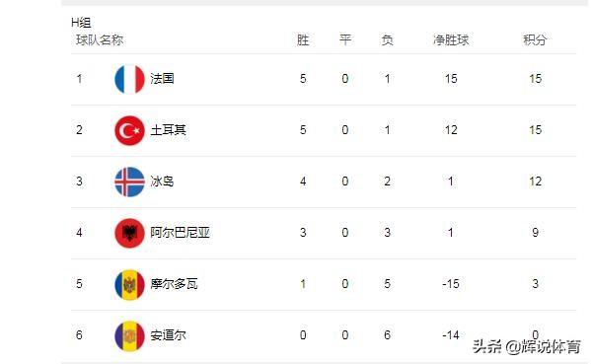Open the 土耳其 team name link
Screen dimensions: 591x364
click(x=168, y=130)
